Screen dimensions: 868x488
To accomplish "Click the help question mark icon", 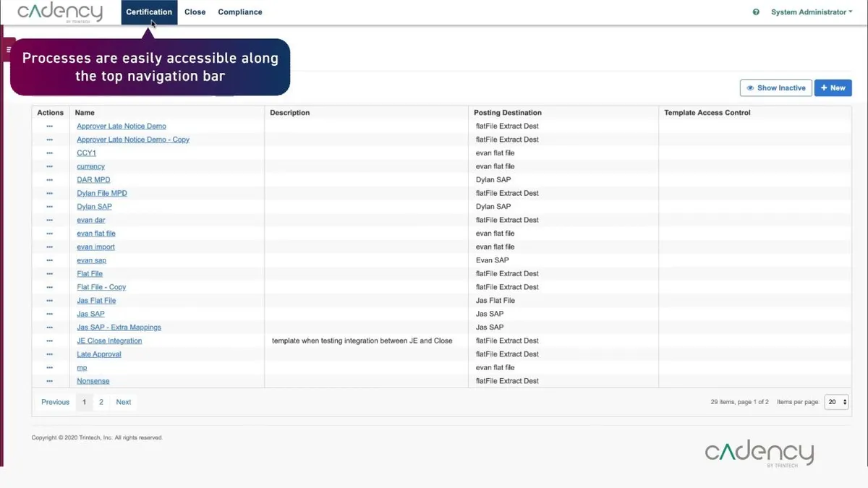I will coord(756,12).
